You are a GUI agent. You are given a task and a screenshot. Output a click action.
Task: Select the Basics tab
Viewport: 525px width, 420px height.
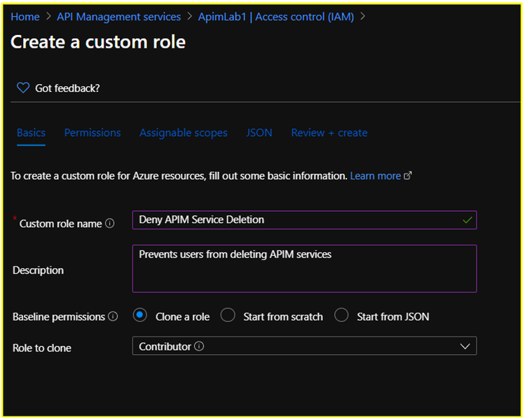point(31,133)
